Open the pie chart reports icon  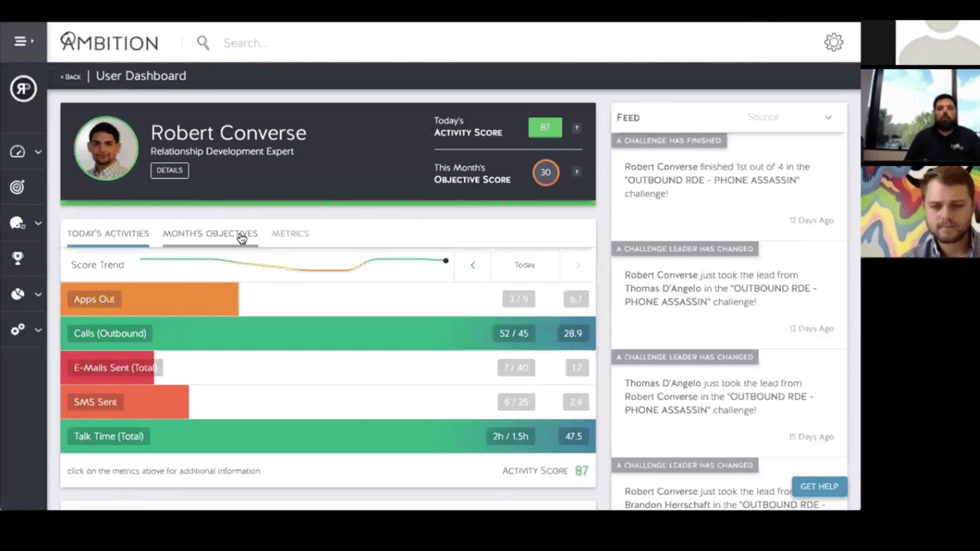[18, 294]
